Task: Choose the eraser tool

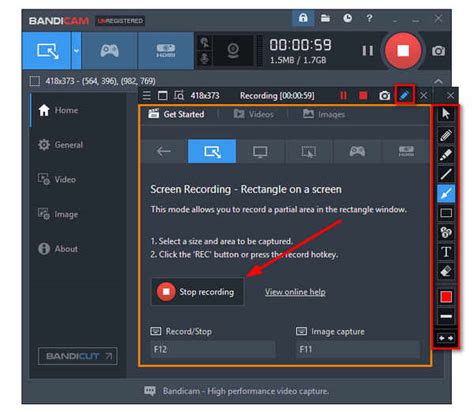Action: (446, 271)
